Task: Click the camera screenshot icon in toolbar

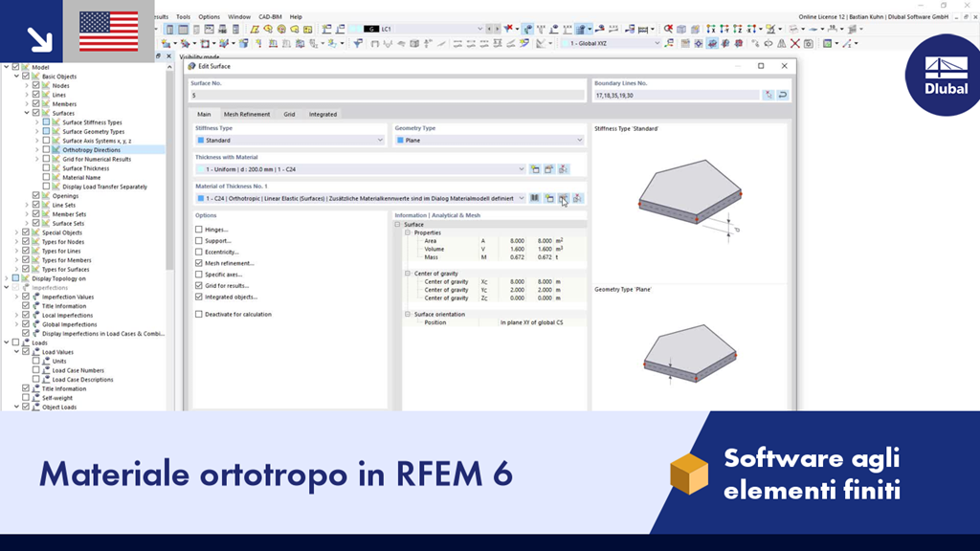Action: click(809, 44)
